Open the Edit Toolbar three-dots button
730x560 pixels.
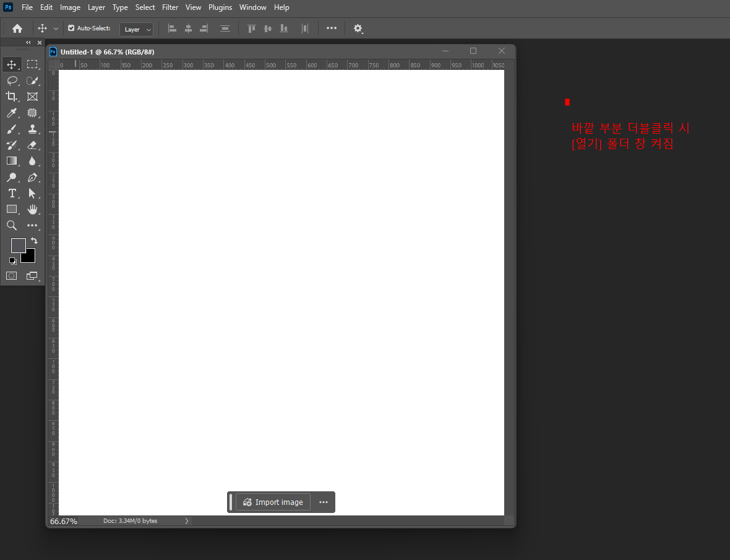tap(32, 226)
